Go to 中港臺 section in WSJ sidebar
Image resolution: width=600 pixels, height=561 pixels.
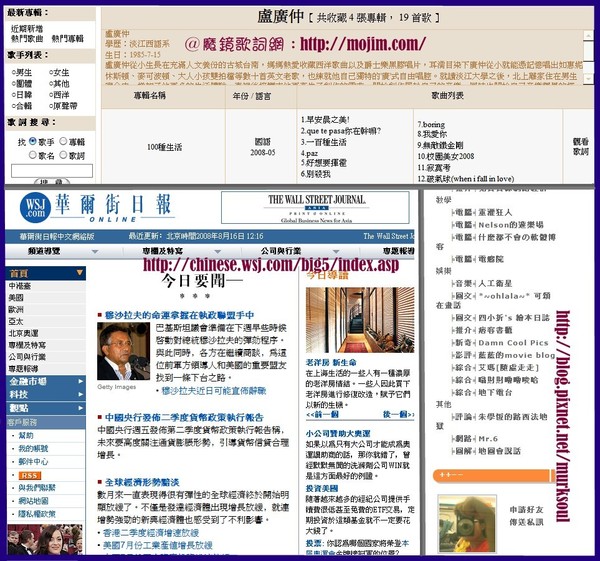[20, 286]
